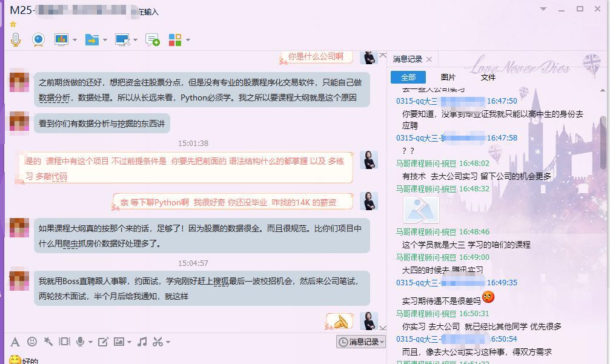Click the file transfer folder icon
This screenshot has height=364, width=610.
coord(91,40)
